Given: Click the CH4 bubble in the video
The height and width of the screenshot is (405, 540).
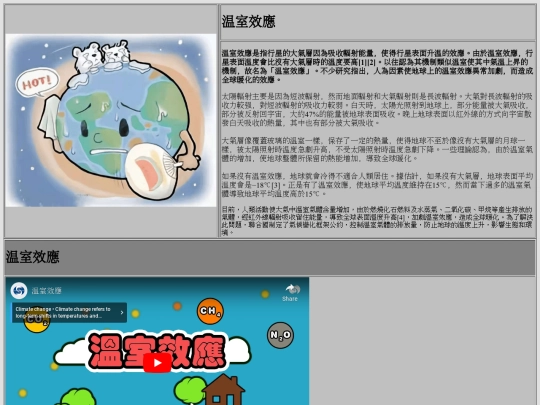Looking at the screenshot, I should coord(210,311).
